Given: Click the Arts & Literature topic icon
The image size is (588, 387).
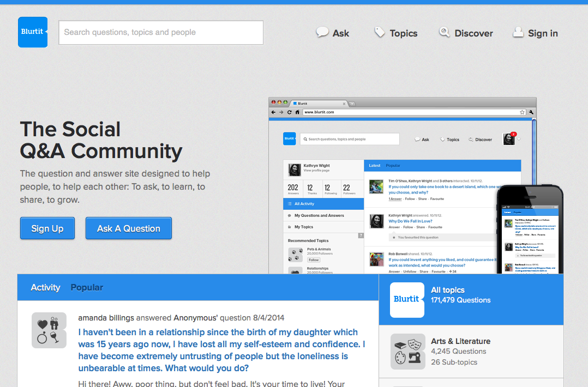Looking at the screenshot, I should point(407,352).
